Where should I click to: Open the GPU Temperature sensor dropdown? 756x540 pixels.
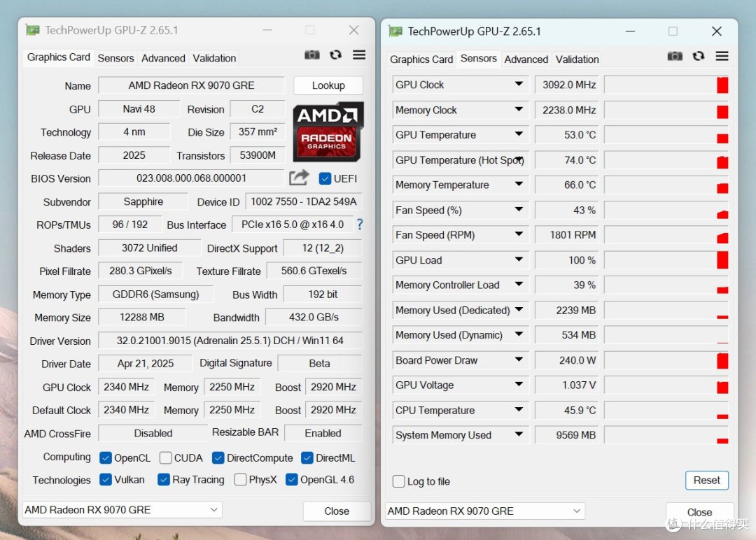pyautogui.click(x=519, y=134)
